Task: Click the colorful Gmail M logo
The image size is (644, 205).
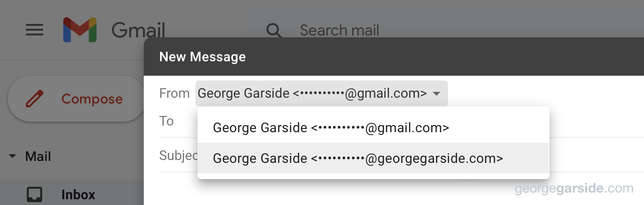Action: pos(80,30)
